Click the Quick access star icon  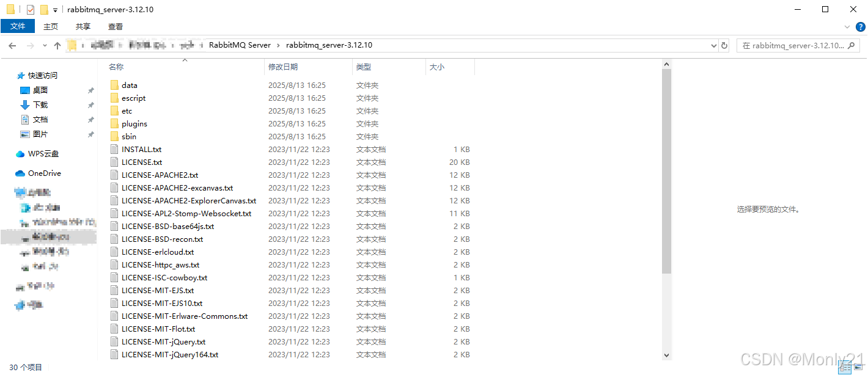[x=21, y=76]
